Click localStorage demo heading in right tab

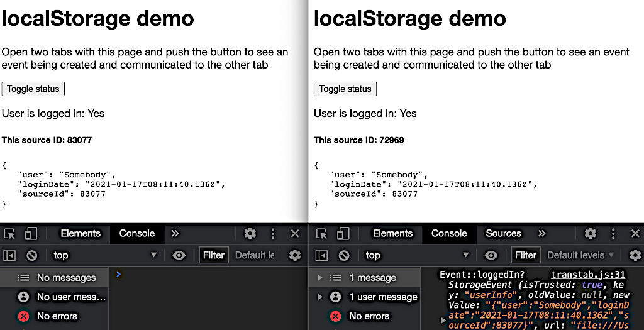pos(410,18)
